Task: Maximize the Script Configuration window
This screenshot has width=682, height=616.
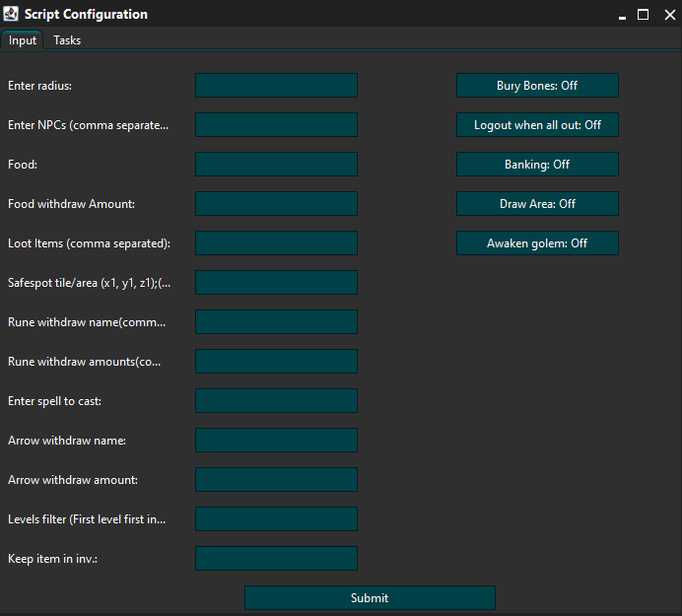Action: (x=643, y=15)
